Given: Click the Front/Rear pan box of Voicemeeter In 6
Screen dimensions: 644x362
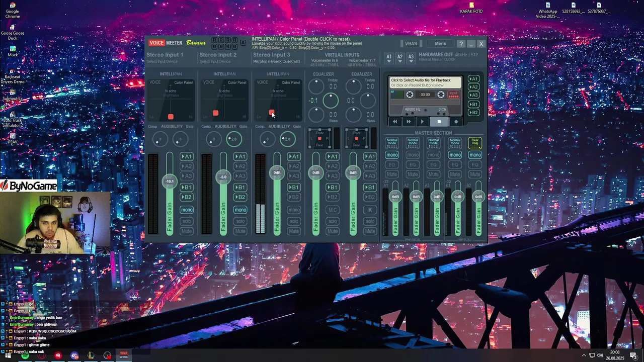Looking at the screenshot, I should [319, 138].
